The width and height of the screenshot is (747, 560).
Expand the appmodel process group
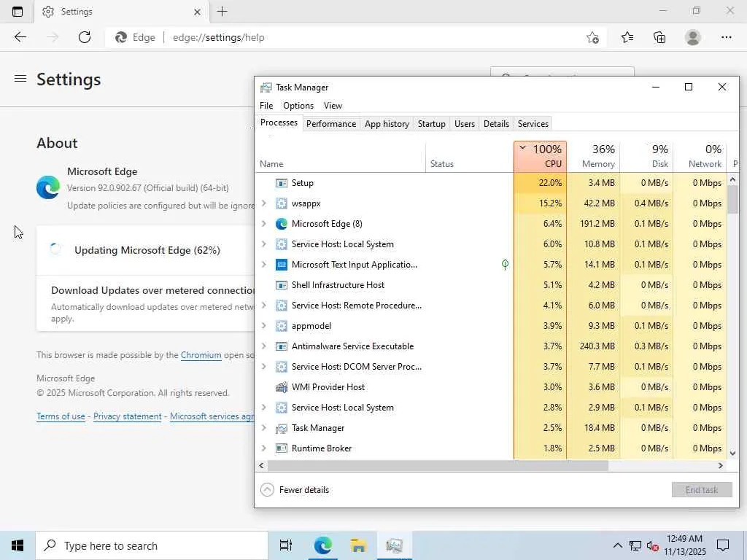(x=264, y=326)
